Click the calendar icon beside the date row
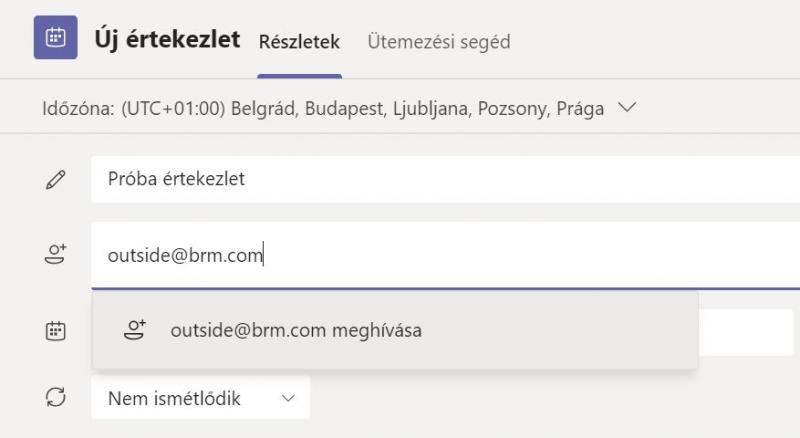 56,331
